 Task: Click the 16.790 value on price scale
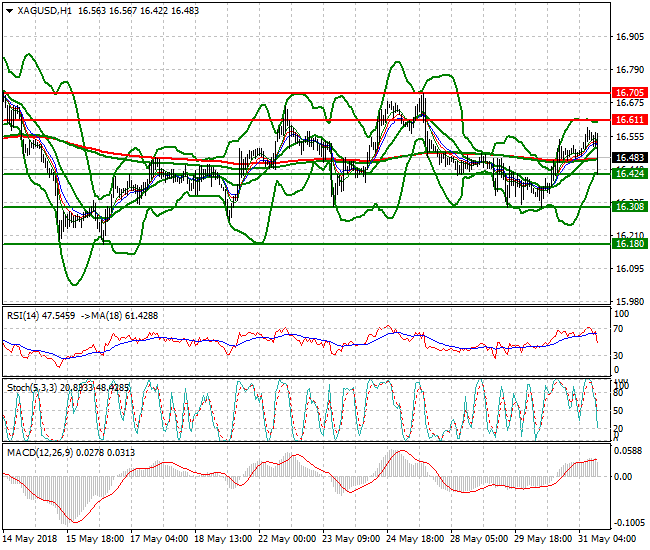point(628,69)
